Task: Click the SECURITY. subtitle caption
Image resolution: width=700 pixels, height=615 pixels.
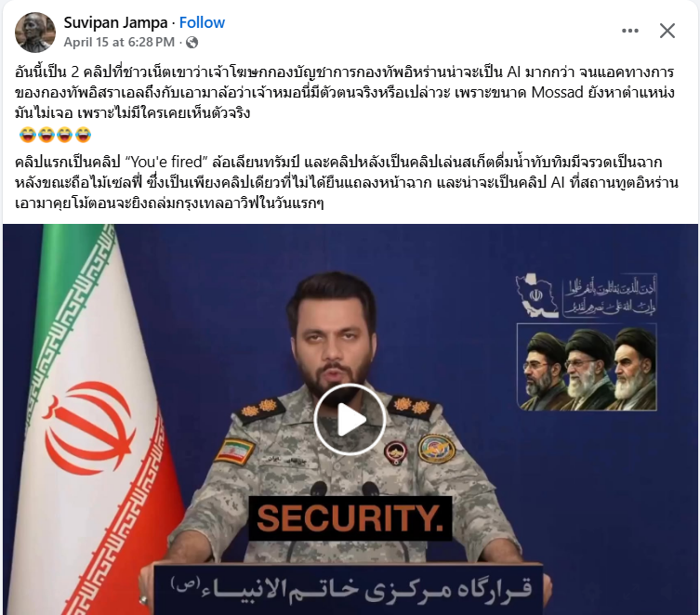Action: 350,518
